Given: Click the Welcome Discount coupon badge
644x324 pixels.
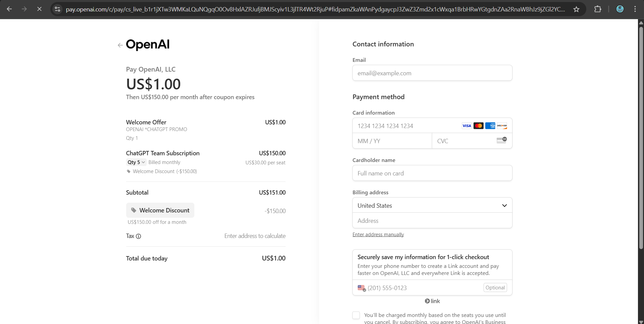Looking at the screenshot, I should tap(160, 210).
